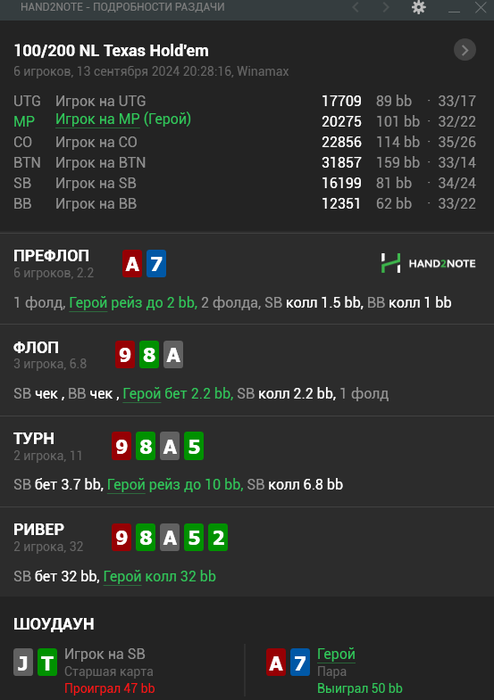Click 'Герой рейз до 10 bb' turn action

tap(175, 485)
